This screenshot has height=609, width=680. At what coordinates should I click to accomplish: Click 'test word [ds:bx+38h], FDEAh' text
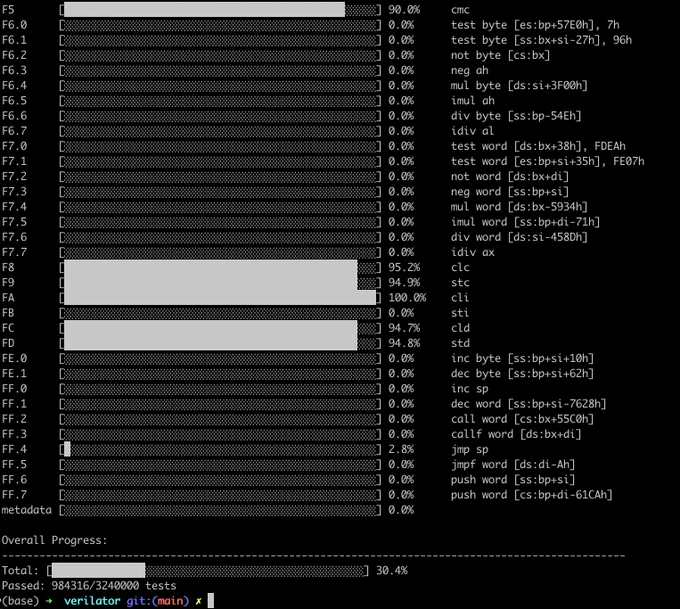click(x=538, y=146)
